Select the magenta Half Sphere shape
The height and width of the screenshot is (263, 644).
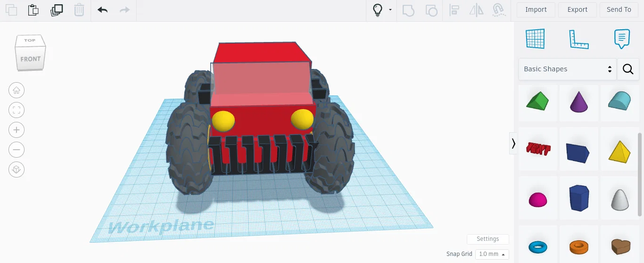(x=538, y=200)
